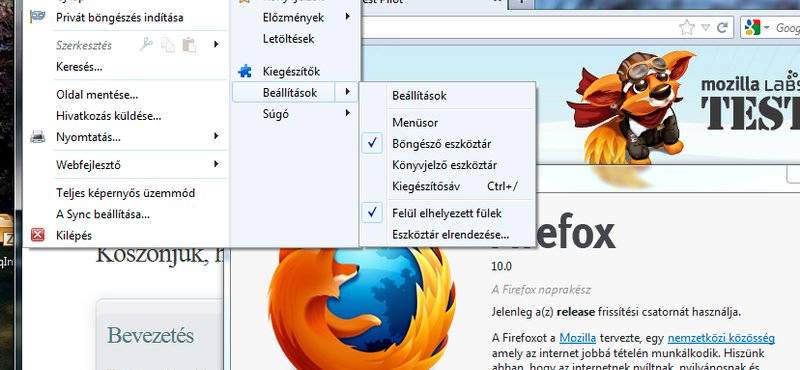Toggle Felül elhelyezett fülek option
The height and width of the screenshot is (370, 800).
click(x=447, y=213)
